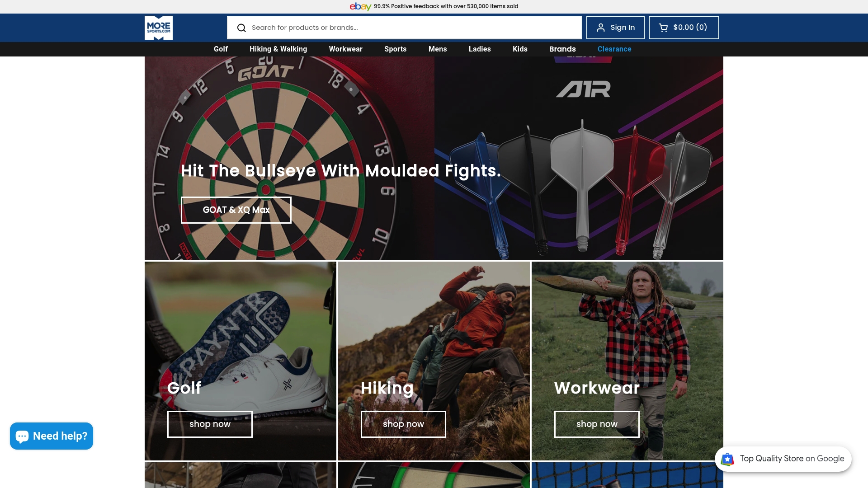This screenshot has width=868, height=488.
Task: Click the chat bubble icon
Action: (x=22, y=436)
